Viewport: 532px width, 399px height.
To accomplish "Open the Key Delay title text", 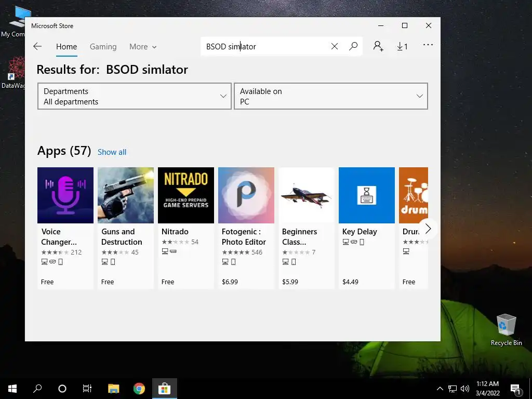I will 360,231.
